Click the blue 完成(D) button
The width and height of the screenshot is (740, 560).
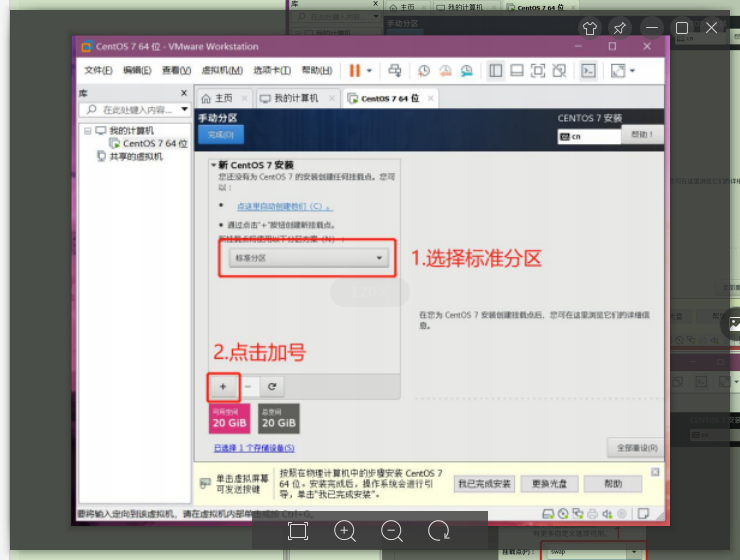221,134
